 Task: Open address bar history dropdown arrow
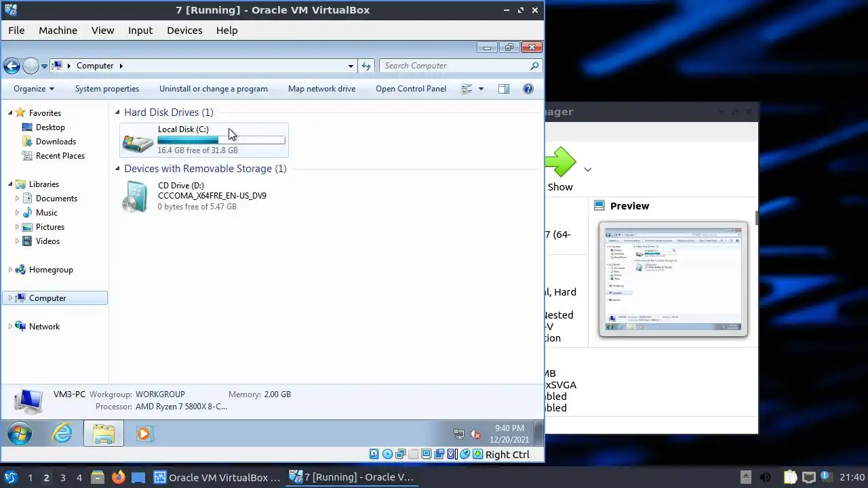[351, 66]
